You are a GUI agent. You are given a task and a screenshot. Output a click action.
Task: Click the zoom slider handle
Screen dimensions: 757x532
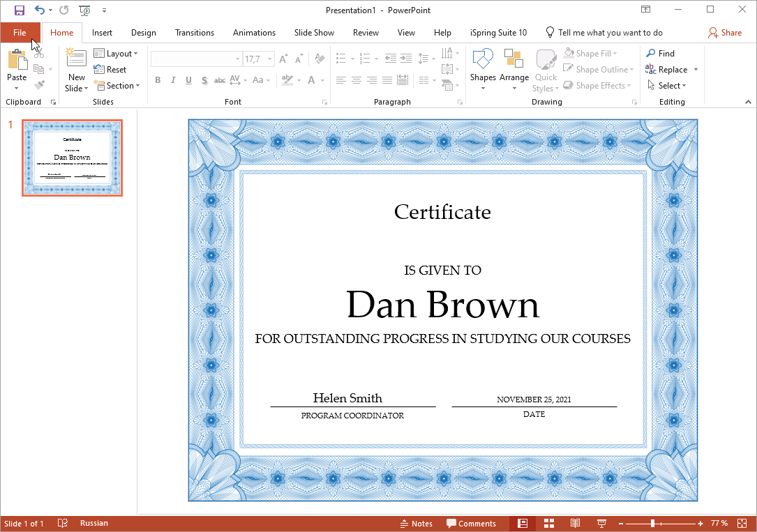(652, 524)
